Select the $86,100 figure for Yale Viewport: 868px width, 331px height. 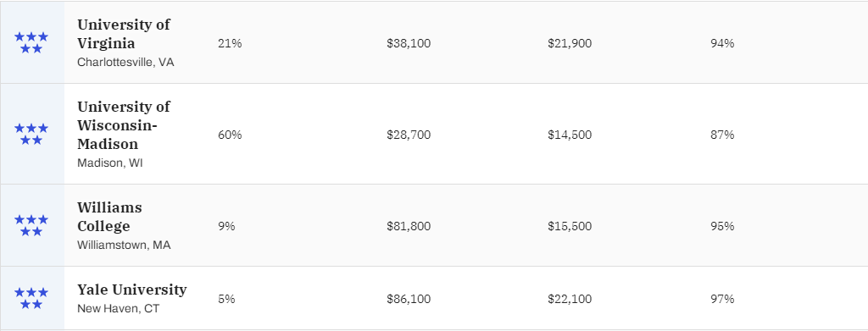point(409,299)
